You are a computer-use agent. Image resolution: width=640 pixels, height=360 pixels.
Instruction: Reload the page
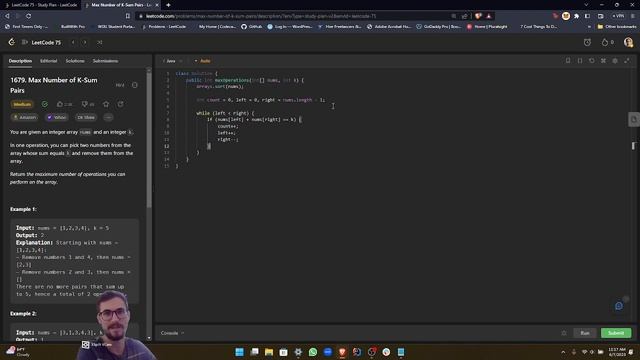pyautogui.click(x=29, y=16)
